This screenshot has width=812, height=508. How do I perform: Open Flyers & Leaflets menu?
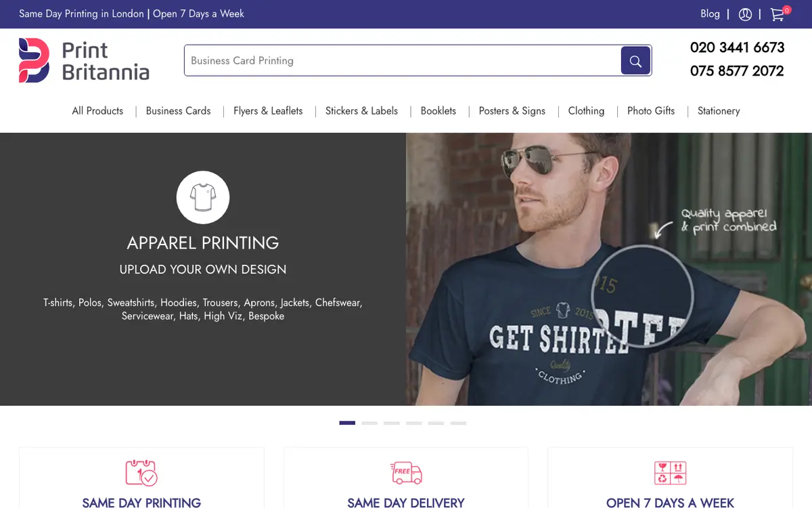268,111
